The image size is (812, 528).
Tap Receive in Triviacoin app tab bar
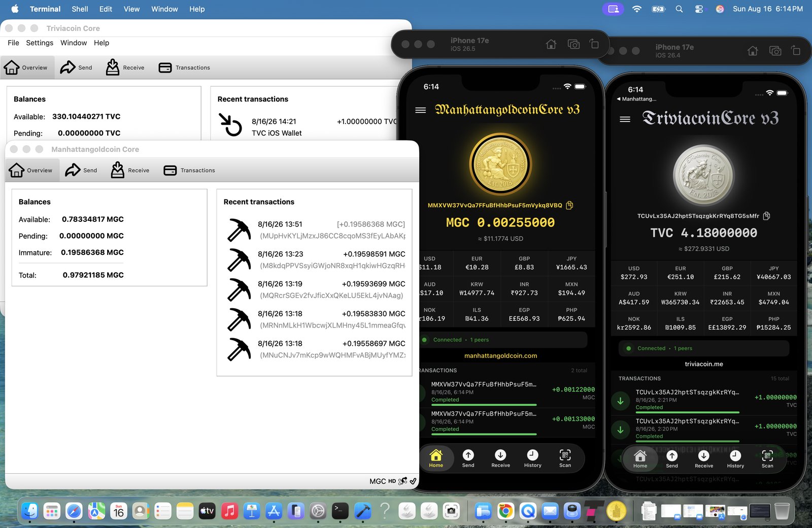(x=704, y=459)
